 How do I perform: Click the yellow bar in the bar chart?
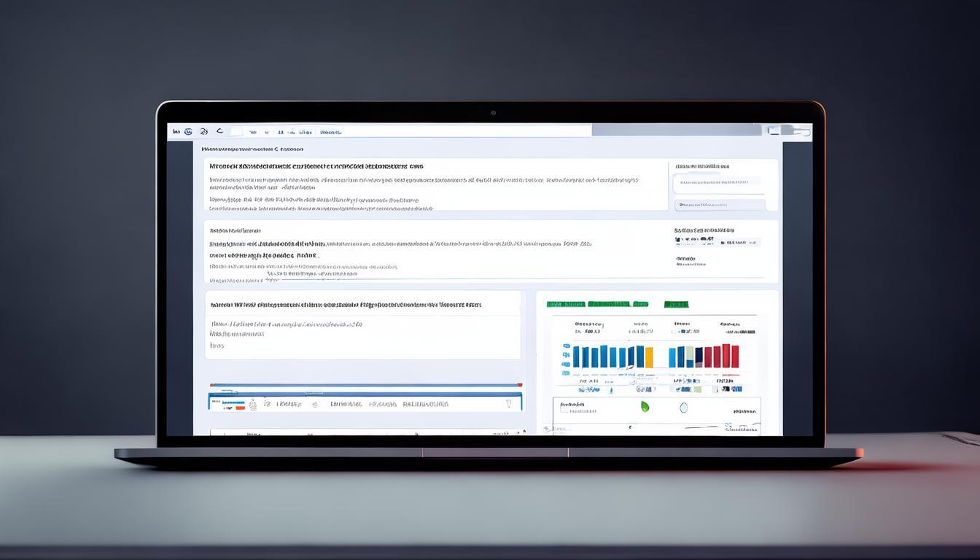(649, 357)
